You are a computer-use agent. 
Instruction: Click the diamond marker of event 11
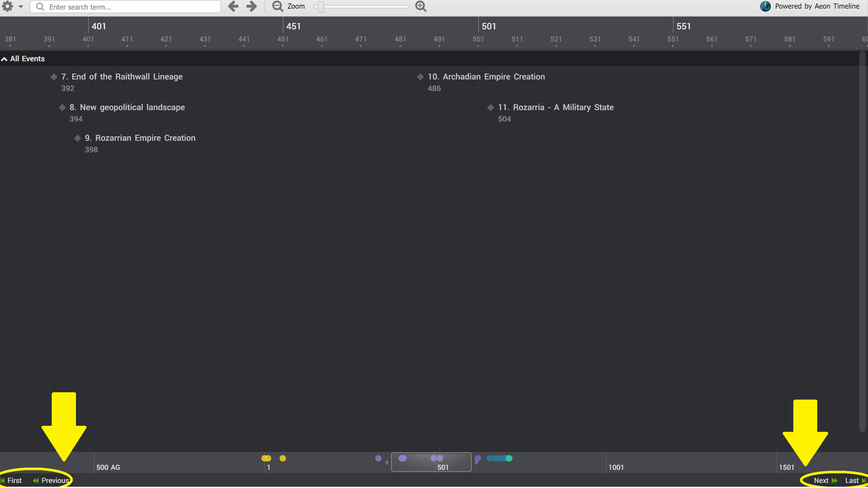(x=491, y=108)
